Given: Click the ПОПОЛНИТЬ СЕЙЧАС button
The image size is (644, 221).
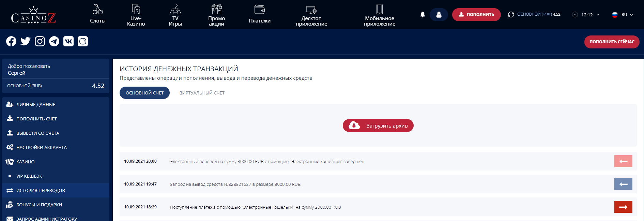Looking at the screenshot, I should (x=612, y=42).
